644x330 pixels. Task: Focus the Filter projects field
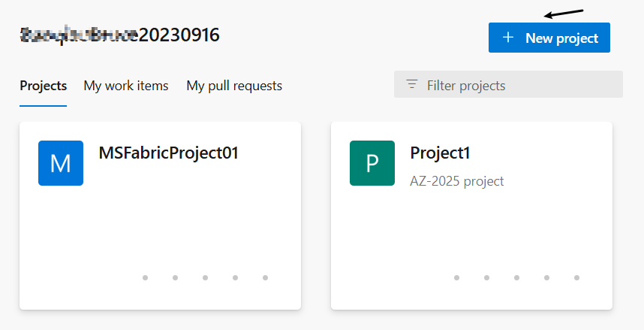click(x=508, y=84)
